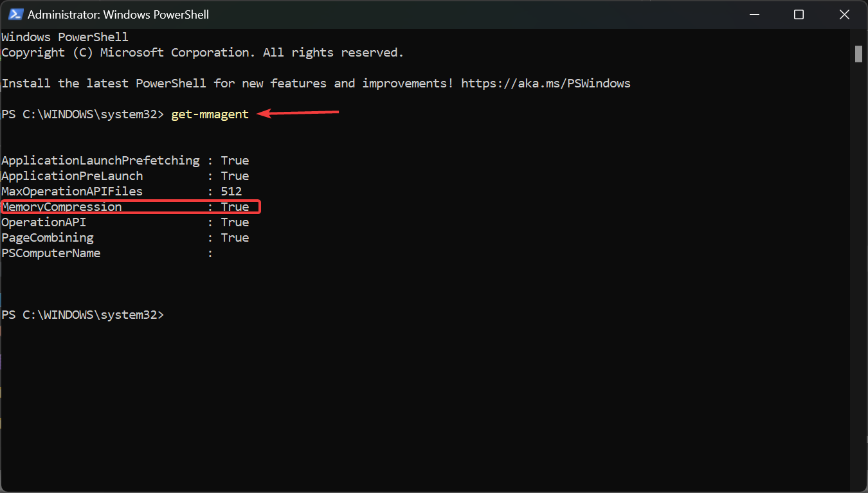Click the red arrow pointing at get-mmagent
This screenshot has height=493, width=868.
pyautogui.click(x=298, y=114)
